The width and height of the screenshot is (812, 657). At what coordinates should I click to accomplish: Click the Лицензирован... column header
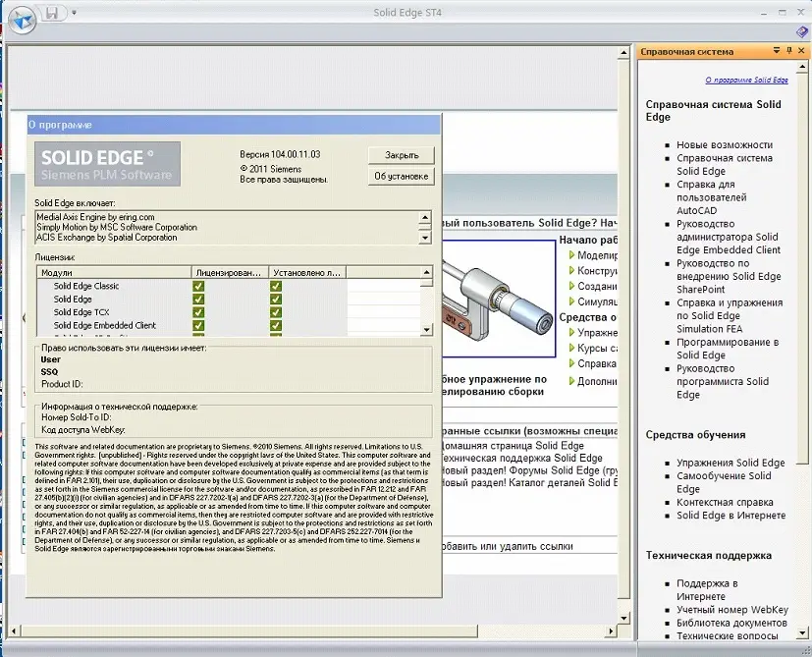(229, 272)
